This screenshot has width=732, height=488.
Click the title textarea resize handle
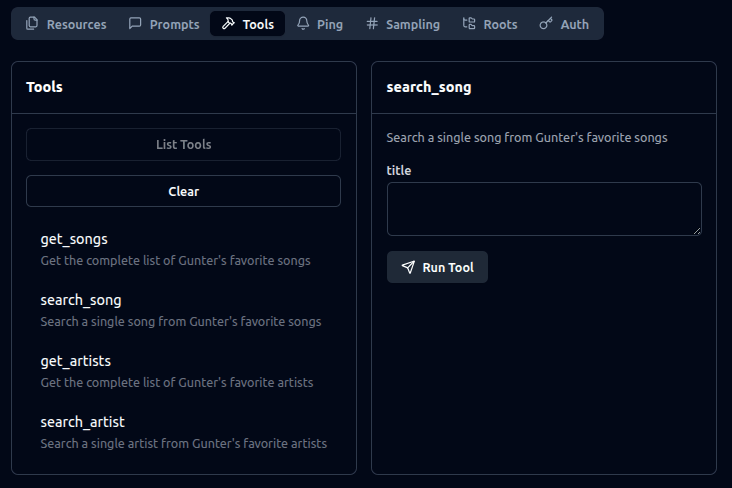pos(696,230)
